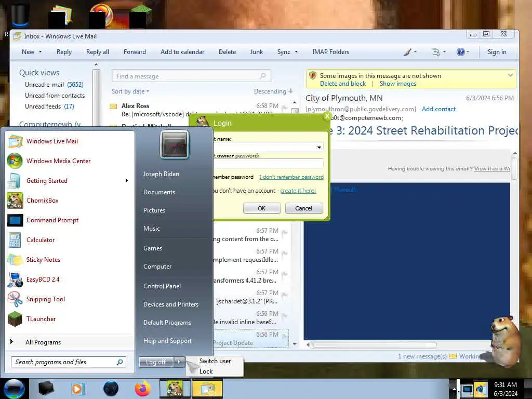Click Add contact link
Image resolution: width=532 pixels, height=399 pixels.
tap(438, 109)
